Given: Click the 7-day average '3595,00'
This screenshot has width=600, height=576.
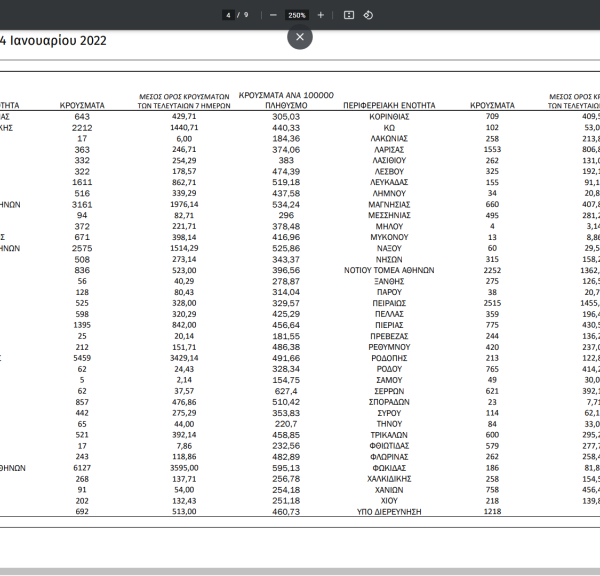Looking at the screenshot, I should pyautogui.click(x=184, y=468).
